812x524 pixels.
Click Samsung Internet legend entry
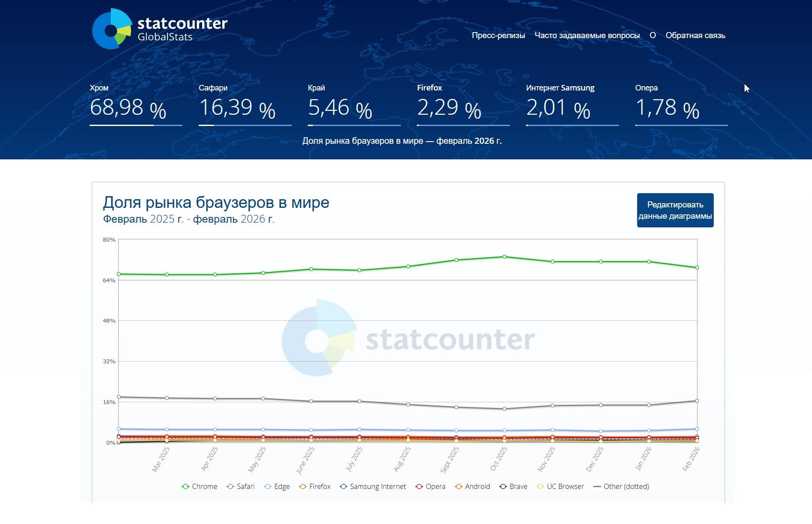click(x=373, y=486)
